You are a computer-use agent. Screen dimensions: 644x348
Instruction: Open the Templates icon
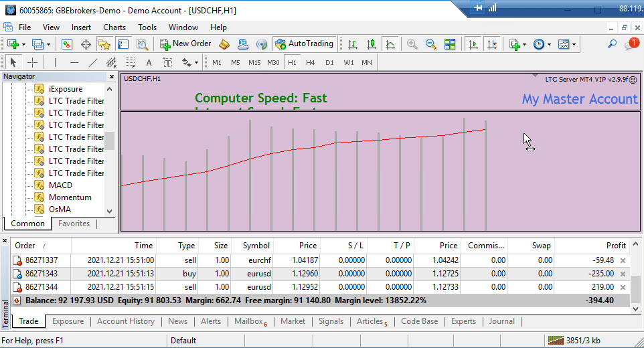[564, 44]
